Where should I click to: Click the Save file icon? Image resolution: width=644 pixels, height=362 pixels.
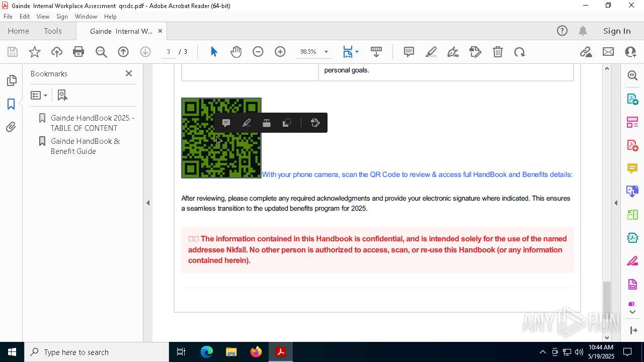(13, 52)
